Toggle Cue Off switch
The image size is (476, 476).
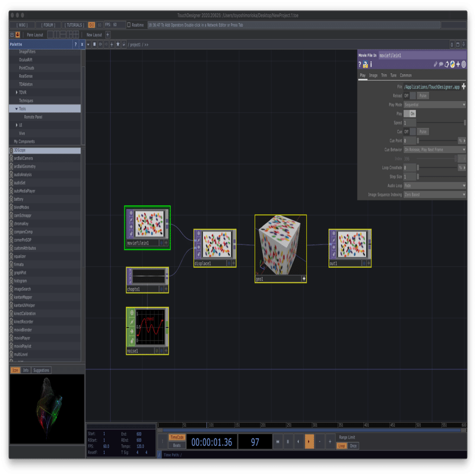click(x=410, y=131)
